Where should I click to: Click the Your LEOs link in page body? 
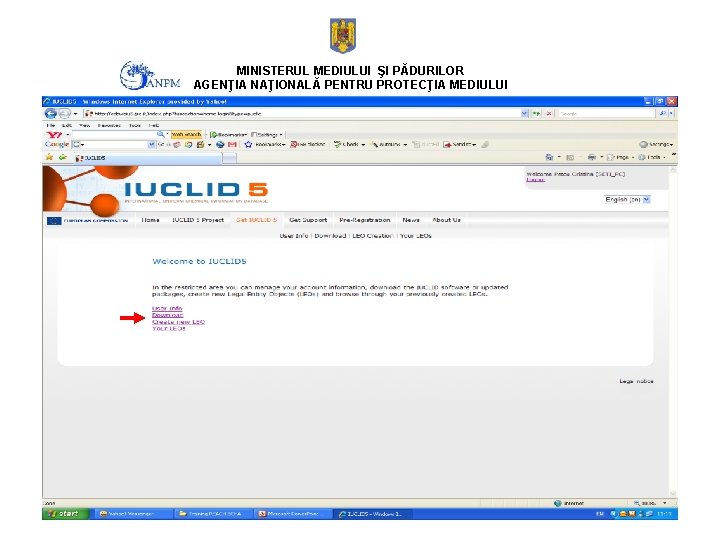(169, 328)
